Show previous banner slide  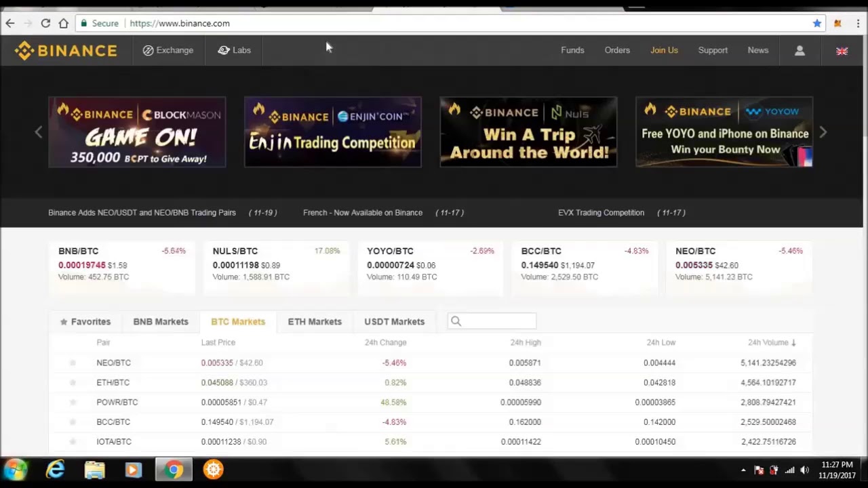39,132
